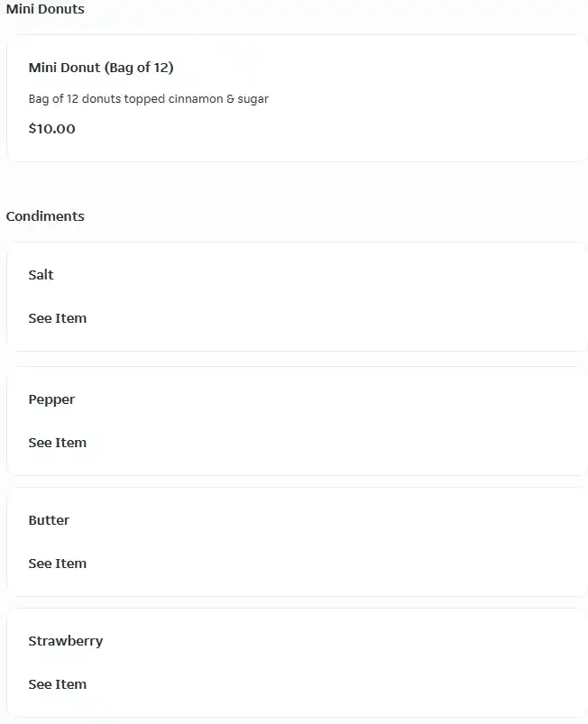Open the Salt condiment card

coord(294,296)
